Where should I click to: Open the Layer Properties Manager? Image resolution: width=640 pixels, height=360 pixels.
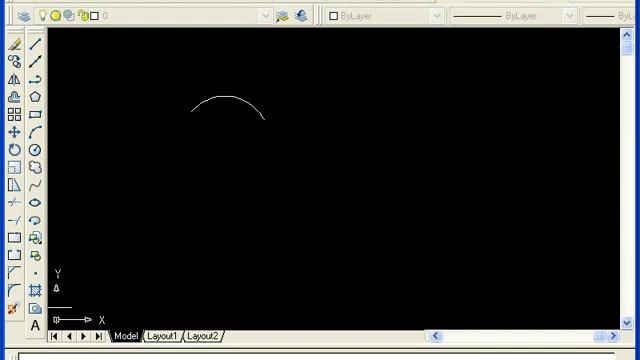coord(24,16)
